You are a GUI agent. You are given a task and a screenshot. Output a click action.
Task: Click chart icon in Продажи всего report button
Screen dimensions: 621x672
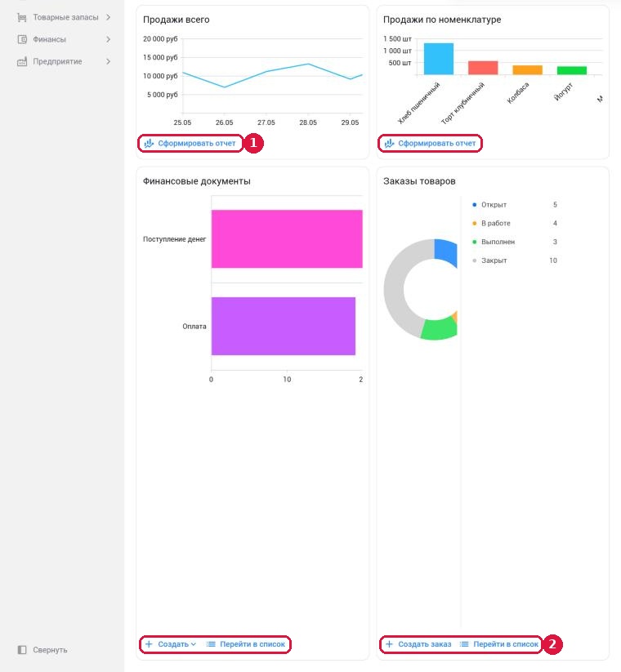(x=149, y=143)
